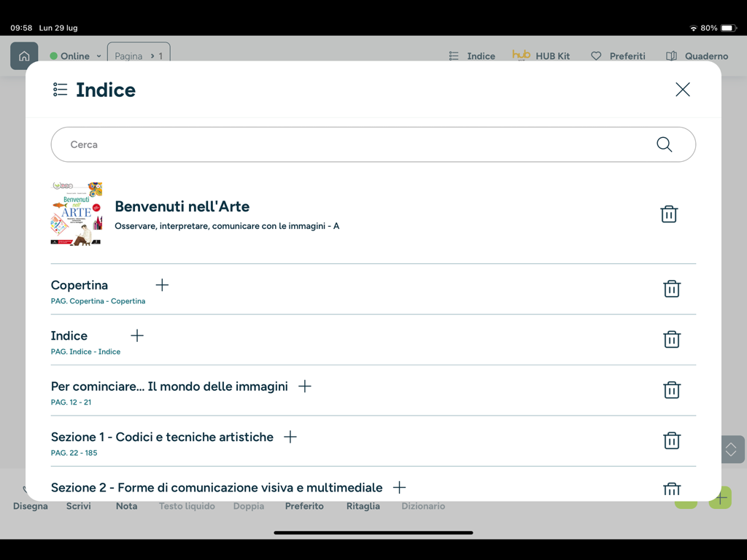Select the Ritaglia tool

[x=363, y=505]
